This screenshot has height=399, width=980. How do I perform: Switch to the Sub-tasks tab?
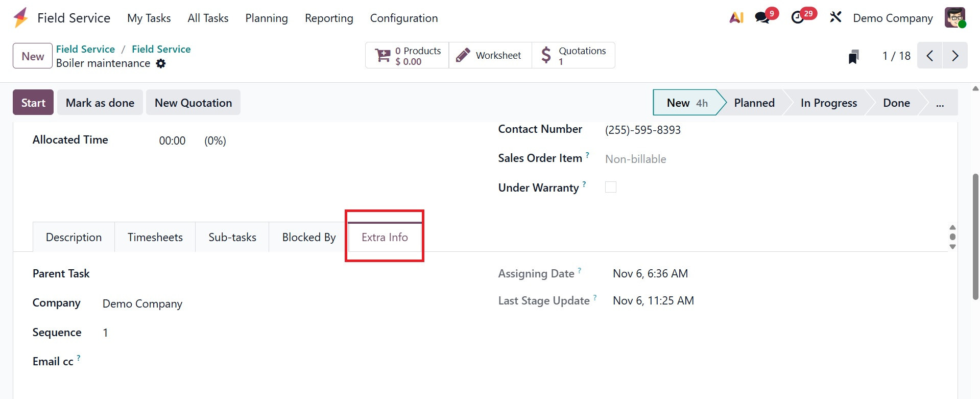point(232,237)
